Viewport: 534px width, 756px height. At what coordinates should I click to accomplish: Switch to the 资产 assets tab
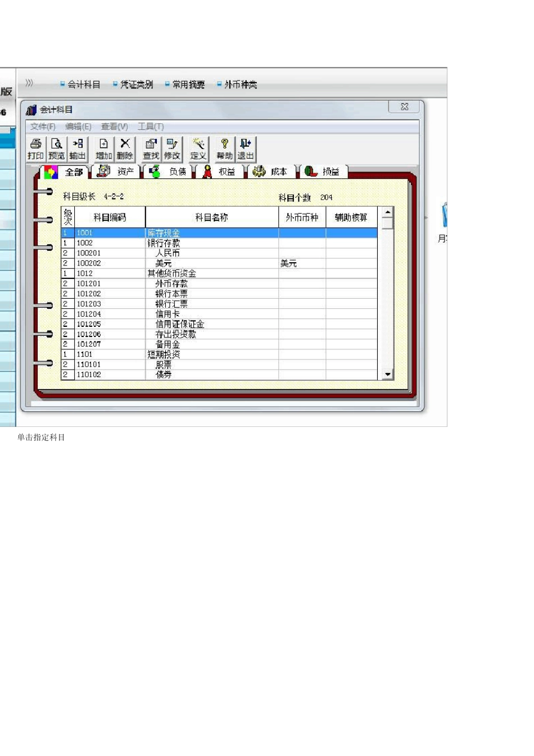click(117, 172)
